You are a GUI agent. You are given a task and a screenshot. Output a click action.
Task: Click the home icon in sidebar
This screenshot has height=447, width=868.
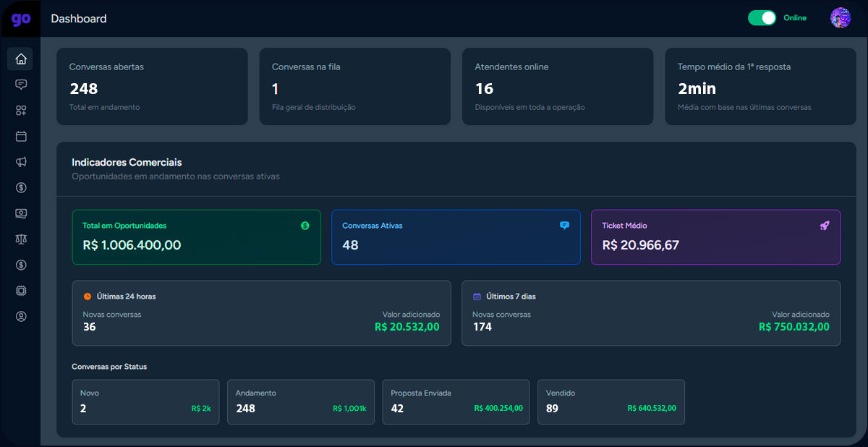point(21,59)
